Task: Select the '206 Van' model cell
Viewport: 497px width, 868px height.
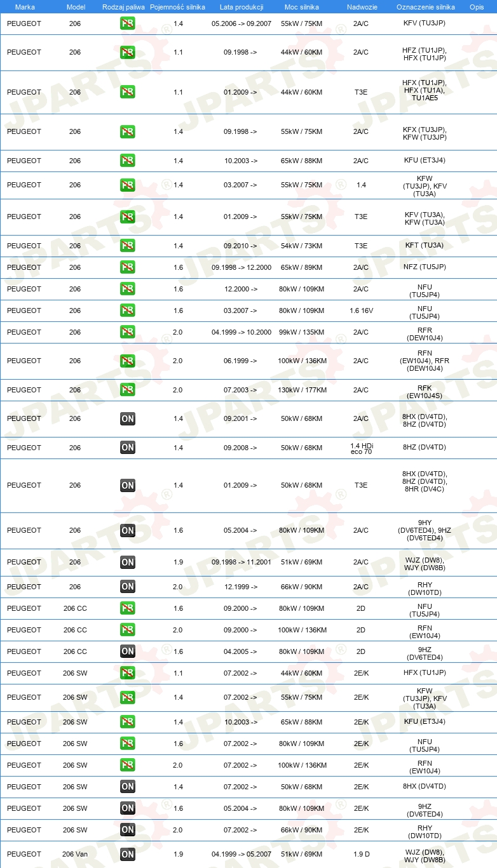Action: point(75,854)
